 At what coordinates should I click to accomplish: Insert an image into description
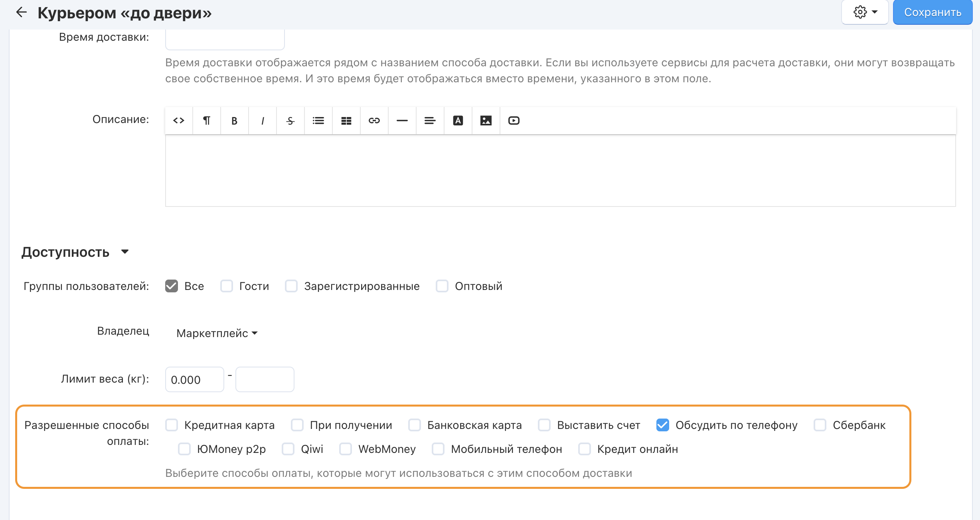[x=486, y=121]
